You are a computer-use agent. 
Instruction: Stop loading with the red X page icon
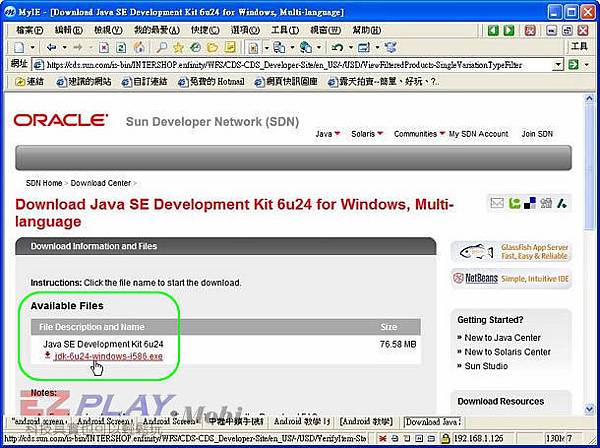point(104,47)
